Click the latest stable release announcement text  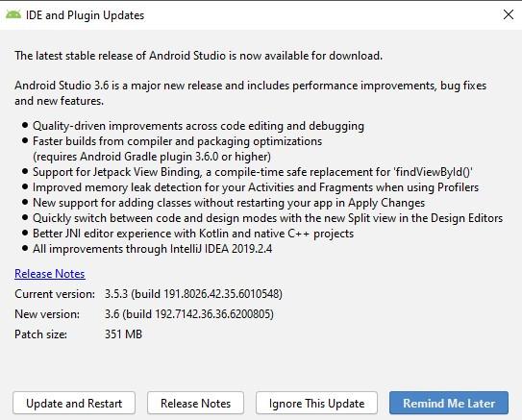tap(198, 56)
